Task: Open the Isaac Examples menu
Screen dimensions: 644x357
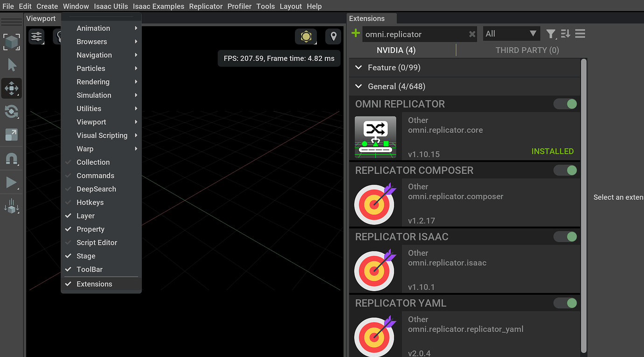Action: pos(158,6)
